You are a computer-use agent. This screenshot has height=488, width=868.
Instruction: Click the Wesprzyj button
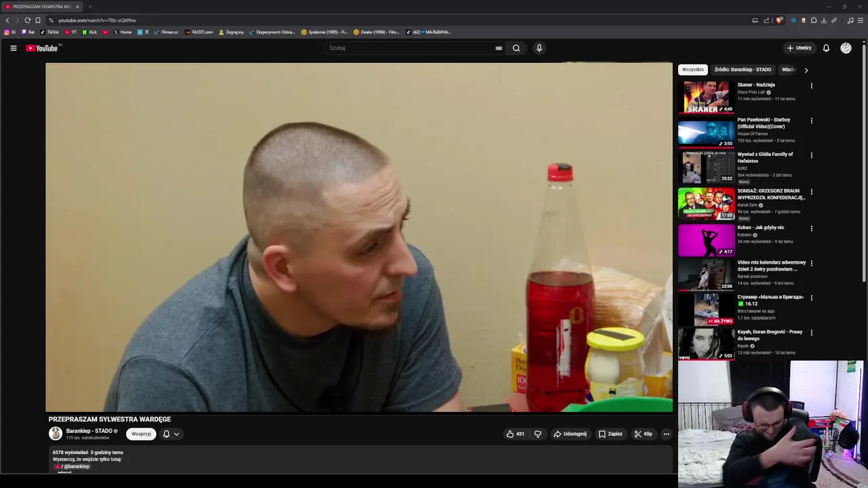[x=141, y=434]
